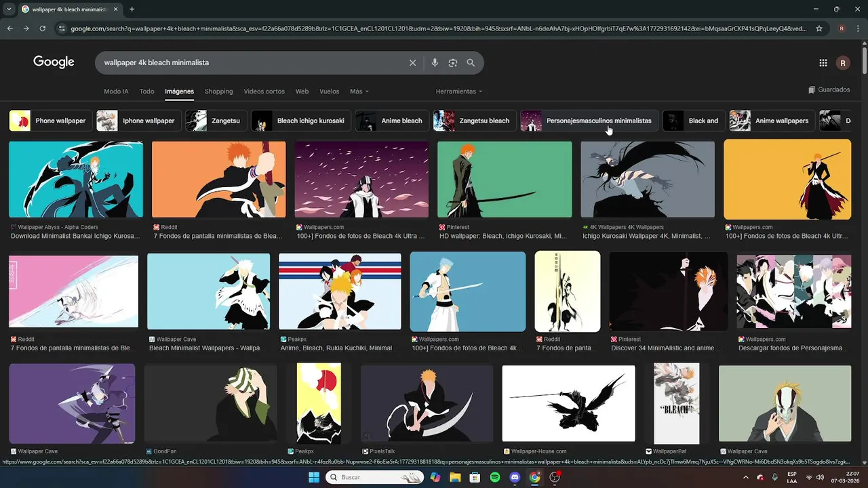Switch to the Shopping tab
This screenshot has width=868, height=488.
point(218,91)
